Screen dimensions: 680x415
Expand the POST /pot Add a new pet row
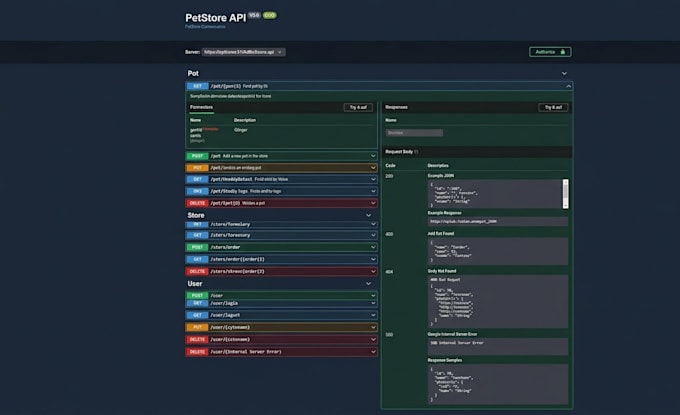point(281,156)
